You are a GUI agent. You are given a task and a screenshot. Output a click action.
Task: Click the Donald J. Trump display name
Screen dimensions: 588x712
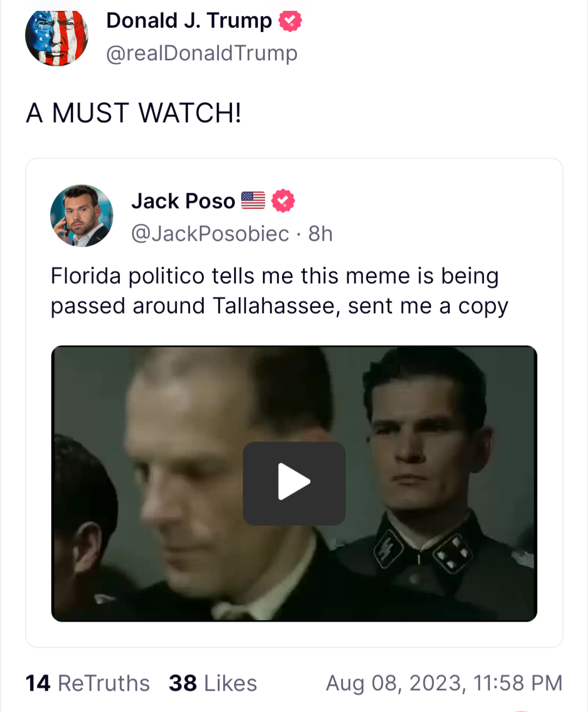point(189,21)
